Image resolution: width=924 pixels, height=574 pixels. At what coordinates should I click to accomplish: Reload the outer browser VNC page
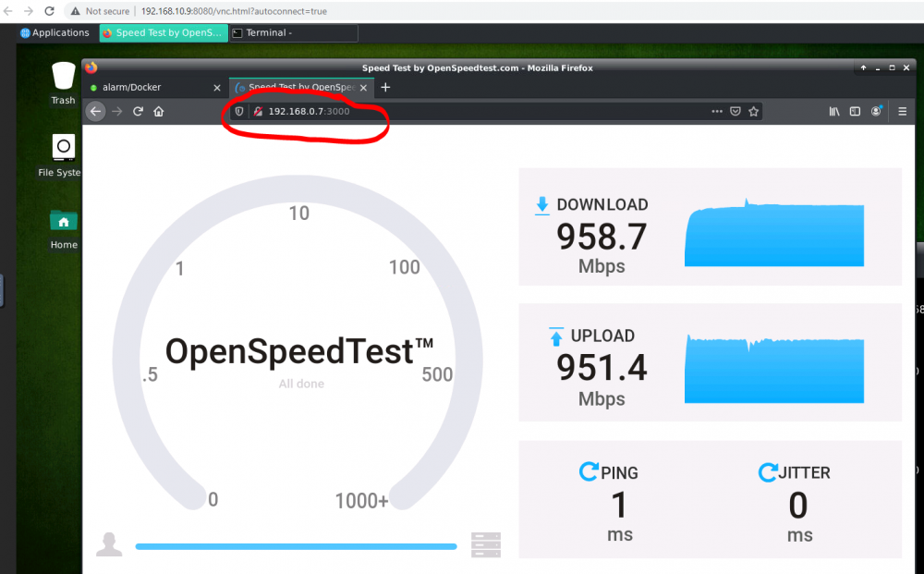50,11
